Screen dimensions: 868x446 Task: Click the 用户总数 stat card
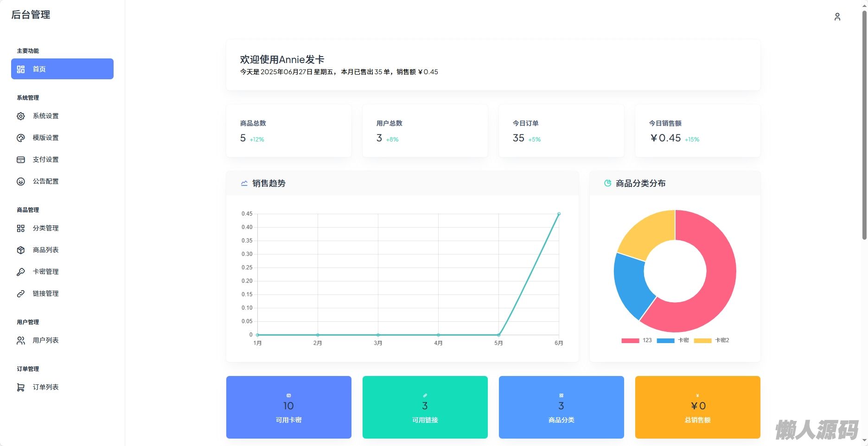click(x=425, y=131)
